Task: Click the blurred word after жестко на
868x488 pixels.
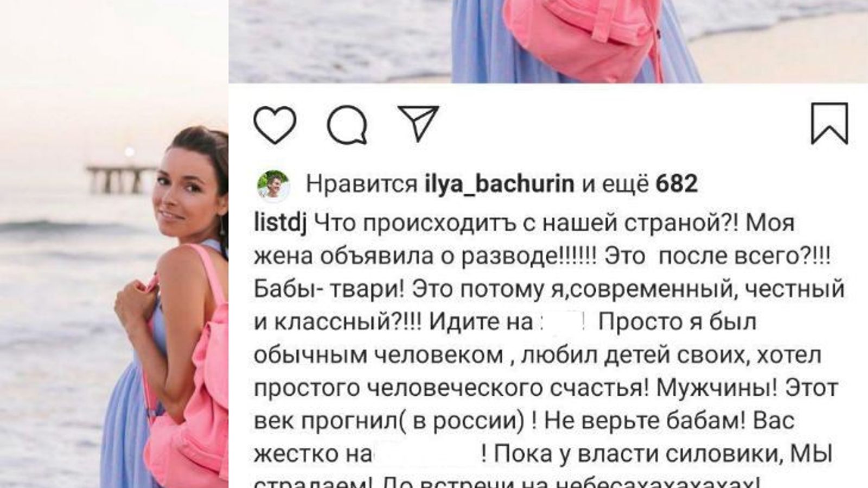Action: coord(426,454)
